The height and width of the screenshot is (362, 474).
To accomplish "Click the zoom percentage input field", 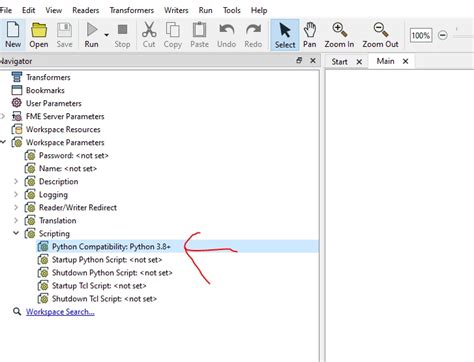I will [x=421, y=35].
